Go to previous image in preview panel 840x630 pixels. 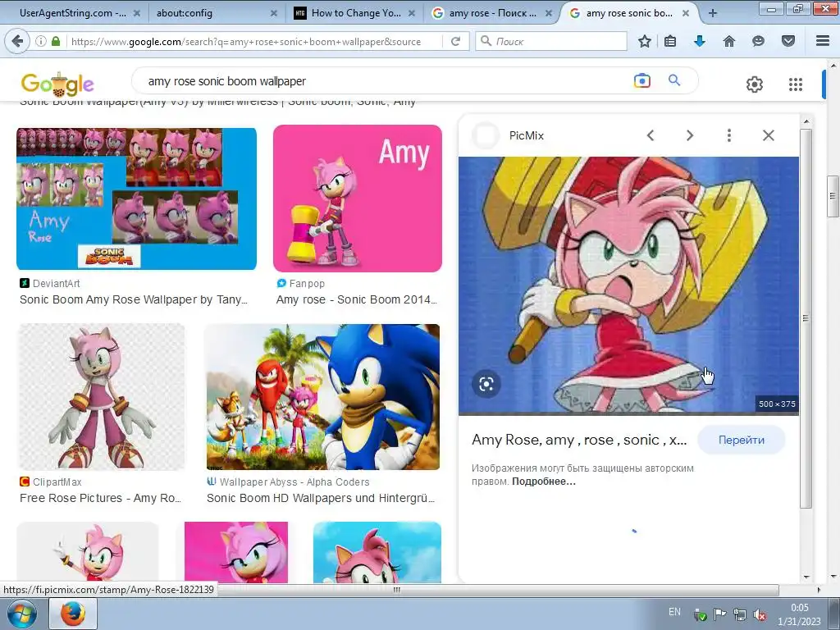point(651,135)
